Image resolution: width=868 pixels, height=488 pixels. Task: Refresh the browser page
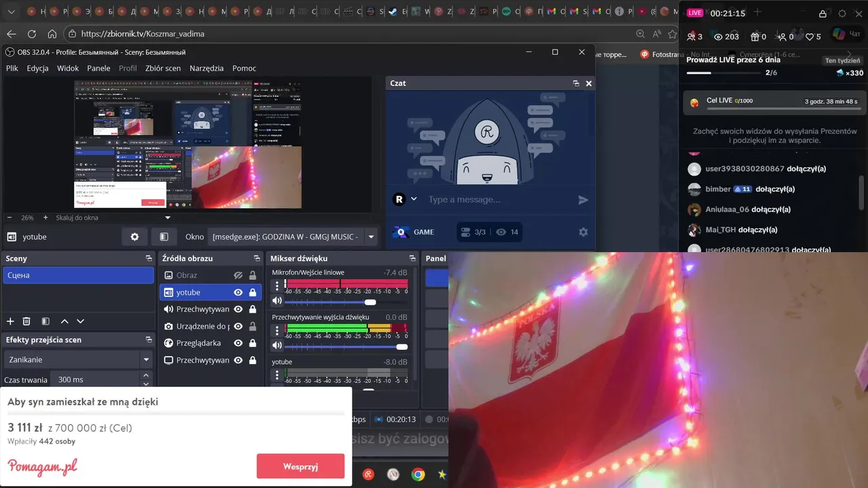tap(32, 34)
